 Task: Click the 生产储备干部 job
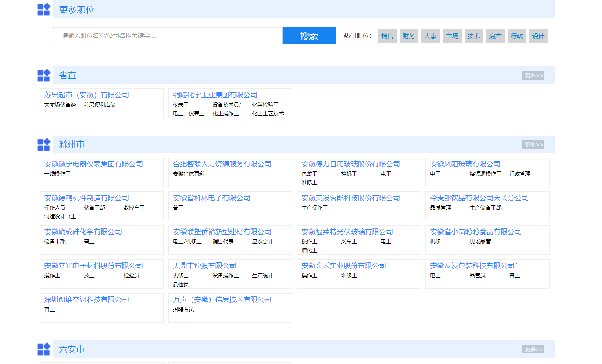[485, 208]
